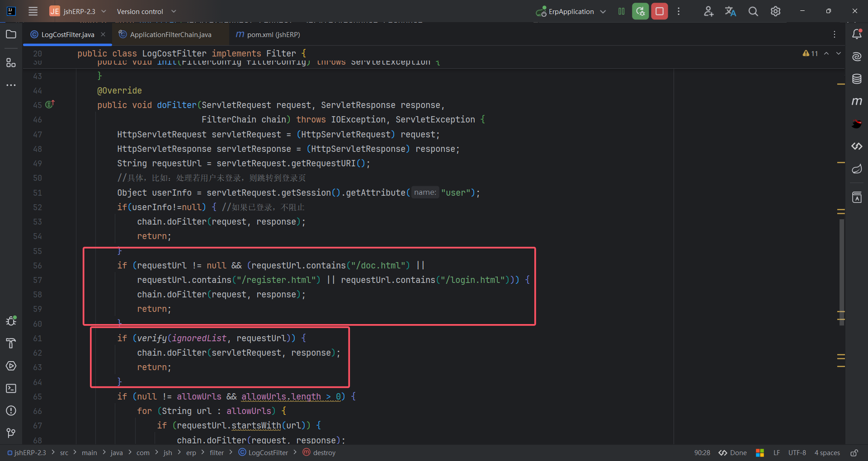The height and width of the screenshot is (461, 868).
Task: Rerun ErpApplication with the green button
Action: pyautogui.click(x=640, y=11)
